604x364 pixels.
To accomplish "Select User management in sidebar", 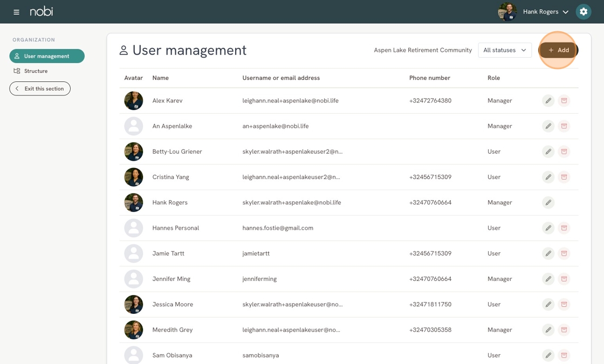I will (x=47, y=56).
